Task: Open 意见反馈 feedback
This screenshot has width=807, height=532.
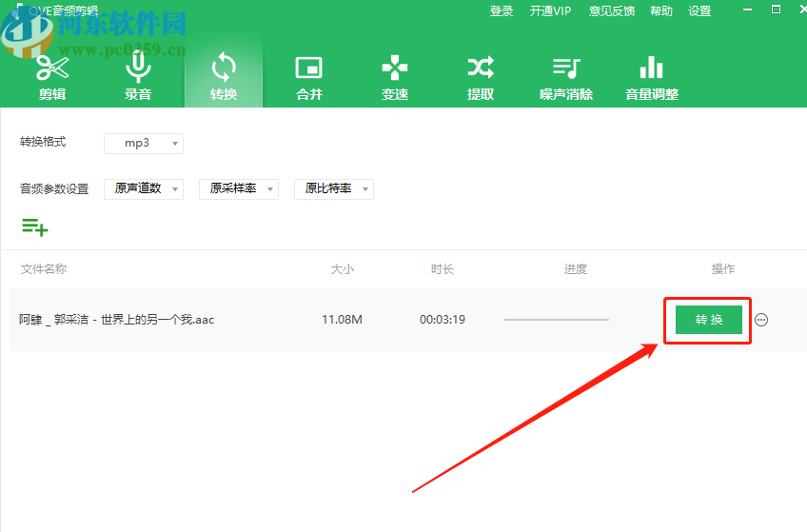Action: [611, 10]
